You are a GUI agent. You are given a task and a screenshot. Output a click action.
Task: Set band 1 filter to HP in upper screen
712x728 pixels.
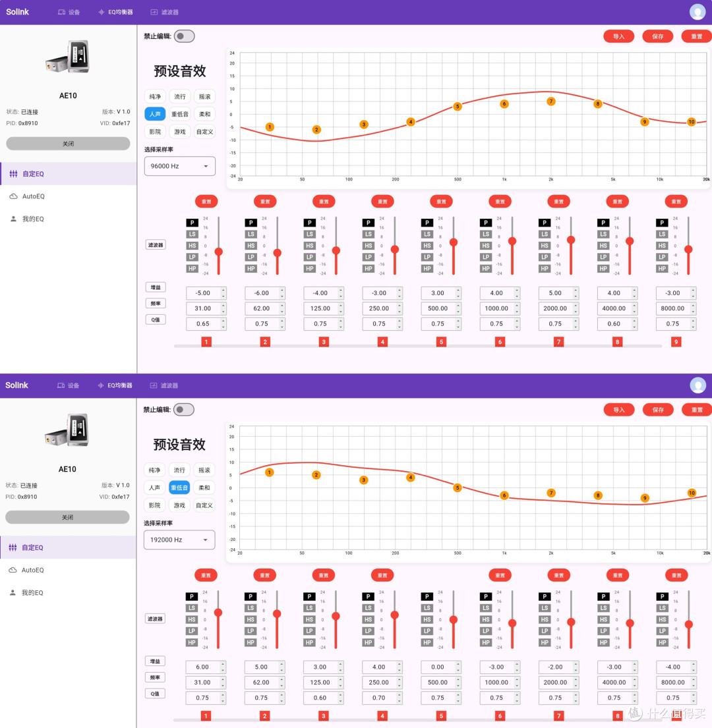[192, 268]
